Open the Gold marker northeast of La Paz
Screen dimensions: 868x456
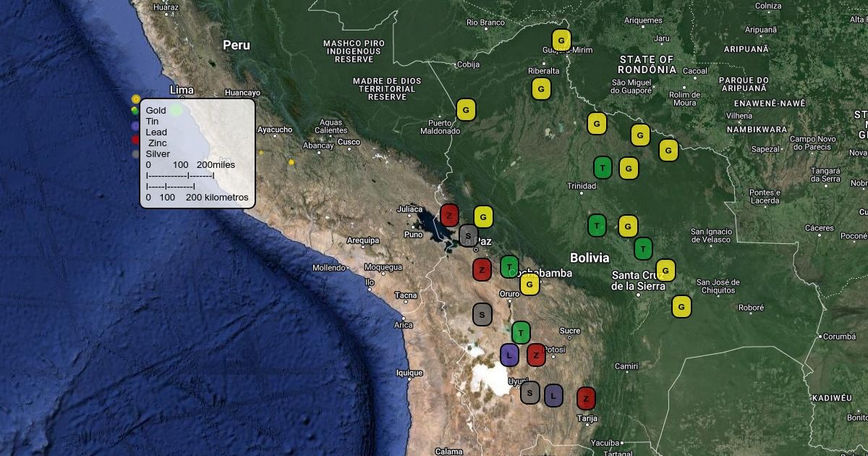click(483, 216)
